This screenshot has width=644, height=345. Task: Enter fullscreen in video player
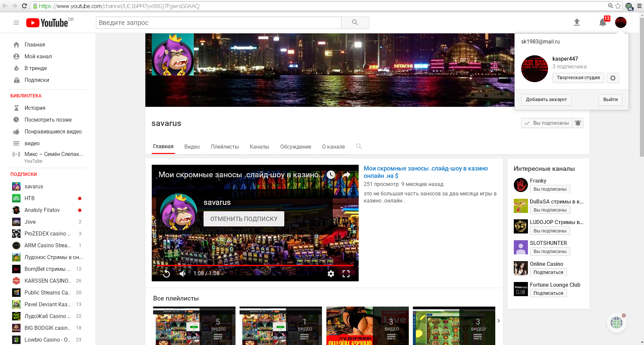pyautogui.click(x=346, y=274)
